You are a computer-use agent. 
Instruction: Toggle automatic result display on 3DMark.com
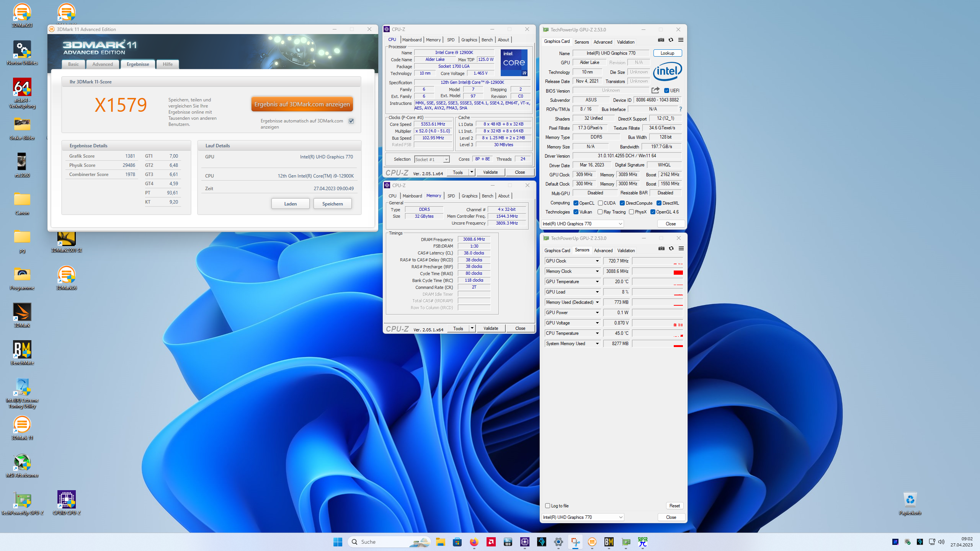(x=351, y=121)
